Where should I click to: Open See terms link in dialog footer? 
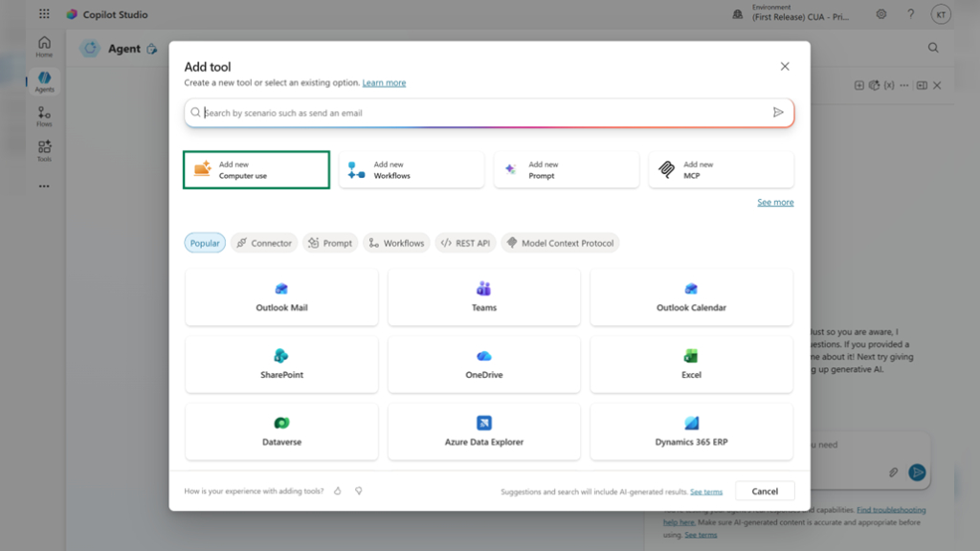click(706, 492)
